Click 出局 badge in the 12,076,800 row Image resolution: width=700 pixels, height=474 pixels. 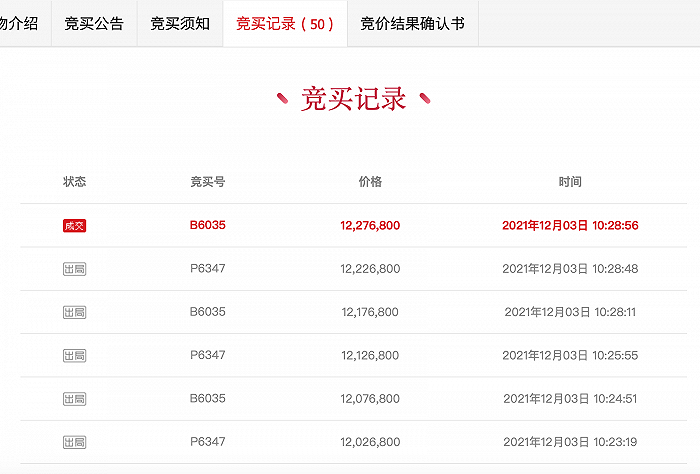click(74, 399)
